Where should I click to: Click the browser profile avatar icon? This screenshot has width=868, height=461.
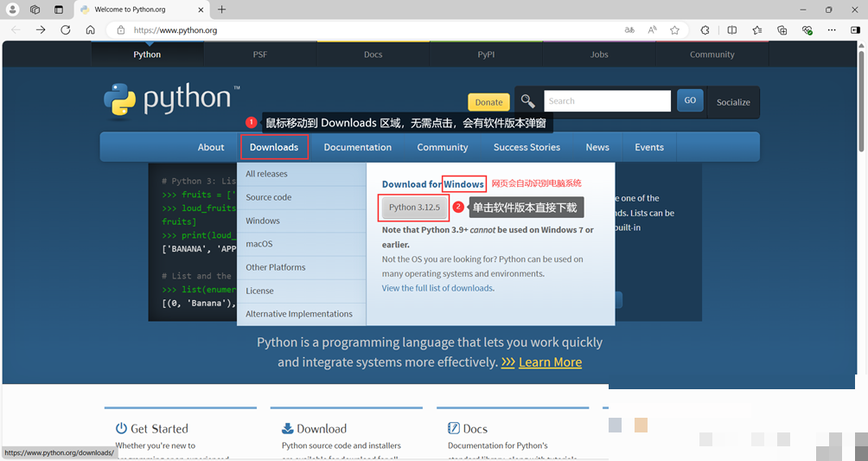pos(12,10)
